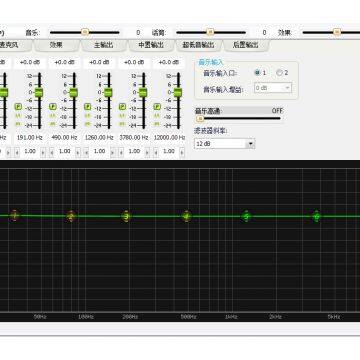Click the 1260.00 Hz band gain fader
Image resolution: width=360 pixels, height=360 pixels.
point(108,92)
